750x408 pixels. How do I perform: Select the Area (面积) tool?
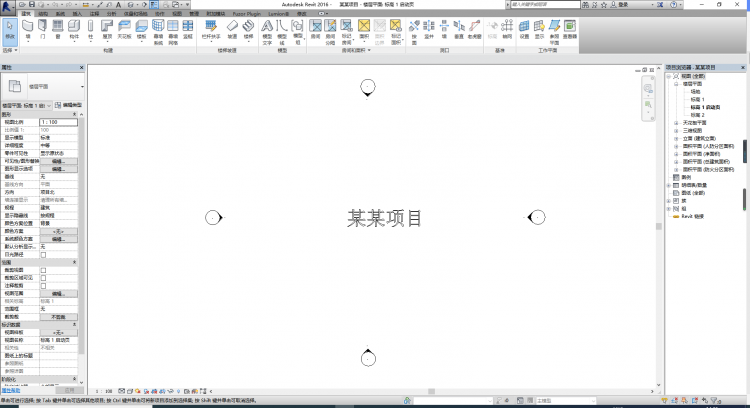(x=364, y=30)
